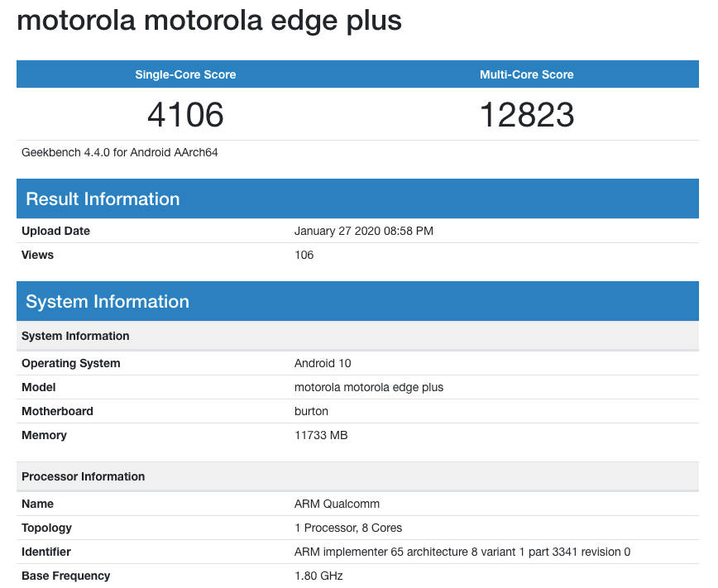
Task: Click the Processor Information section header
Action: point(83,476)
